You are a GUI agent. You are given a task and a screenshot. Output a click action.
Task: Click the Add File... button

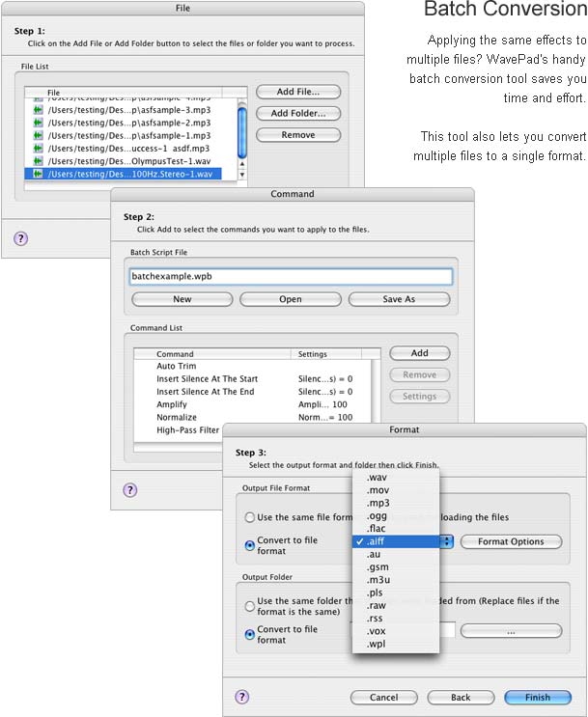pyautogui.click(x=298, y=92)
